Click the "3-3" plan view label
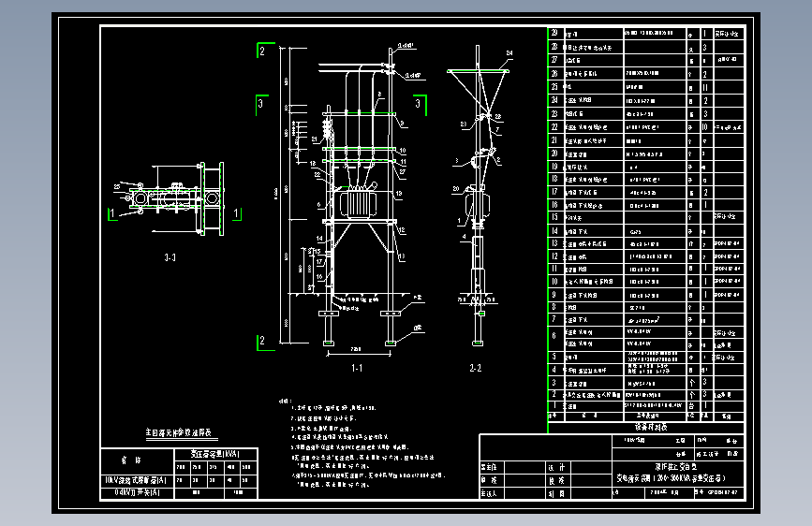 point(170,257)
